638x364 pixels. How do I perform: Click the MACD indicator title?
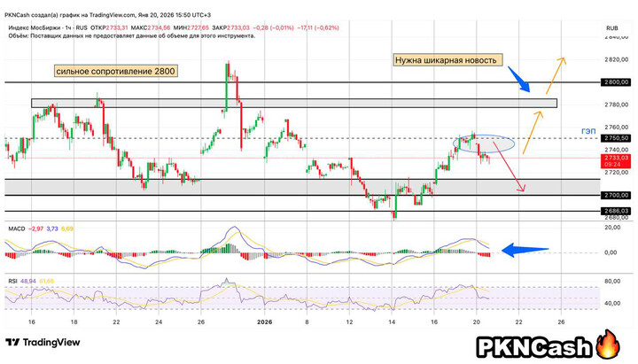pos(15,228)
